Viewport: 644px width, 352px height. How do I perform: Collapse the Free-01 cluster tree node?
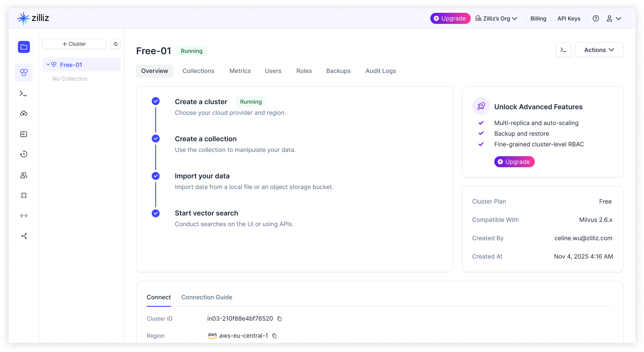pos(48,65)
